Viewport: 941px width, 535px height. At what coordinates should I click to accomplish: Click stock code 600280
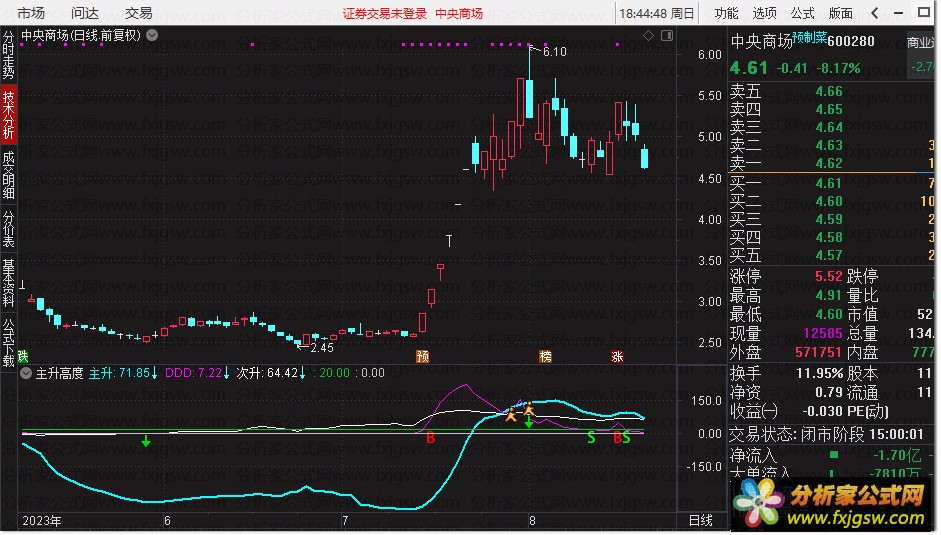pos(851,41)
